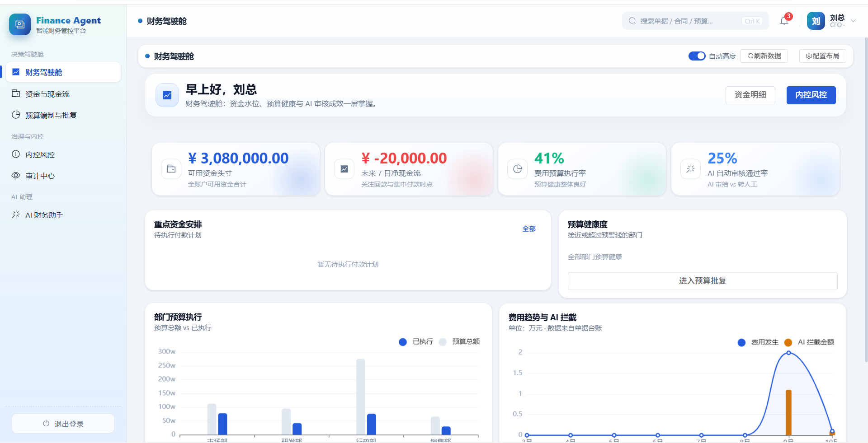
Task: Click the 预算编制与批复 pie icon in sidebar
Action: coord(16,115)
